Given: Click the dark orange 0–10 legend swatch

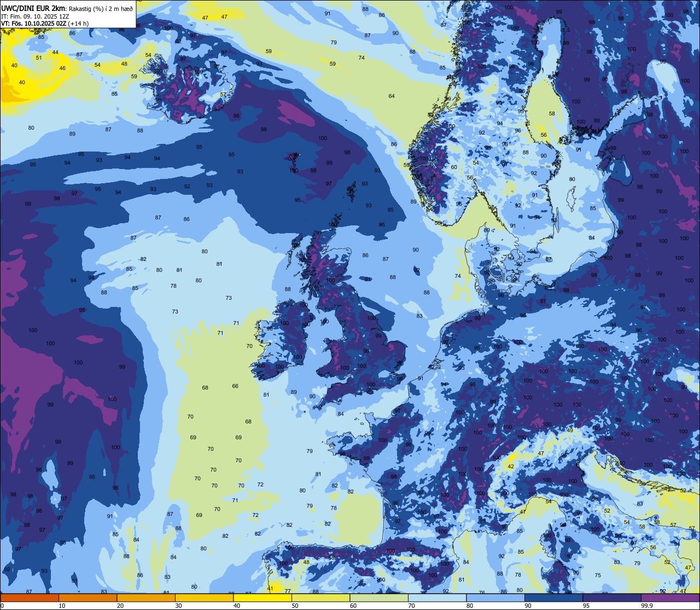Looking at the screenshot, I should [x=30, y=597].
